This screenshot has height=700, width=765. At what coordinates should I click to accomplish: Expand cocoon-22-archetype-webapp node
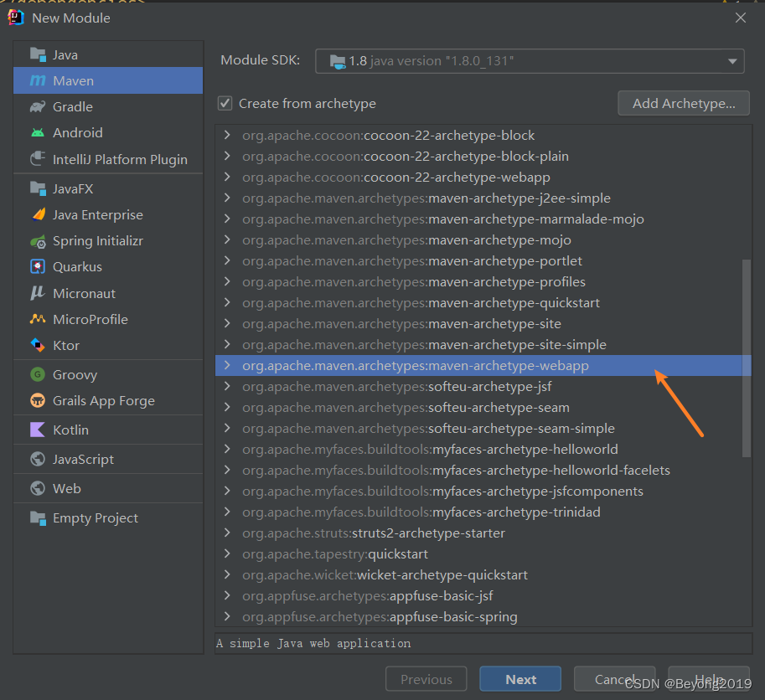[x=227, y=177]
